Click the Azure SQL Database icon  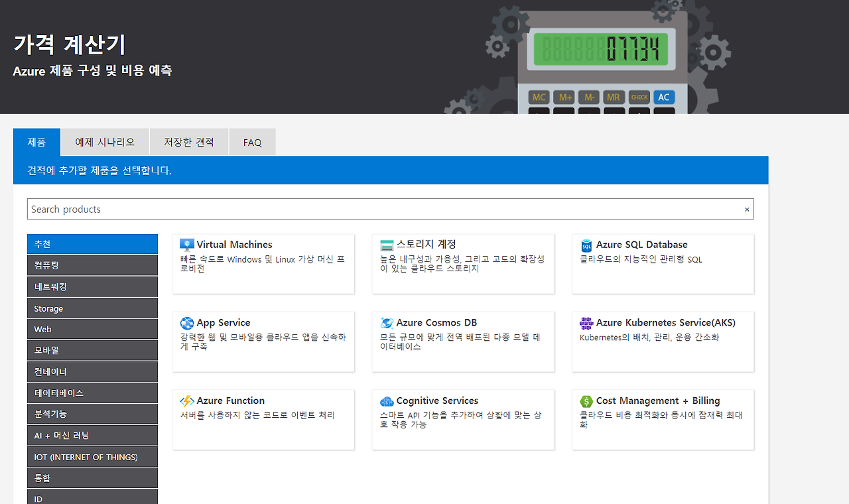586,245
